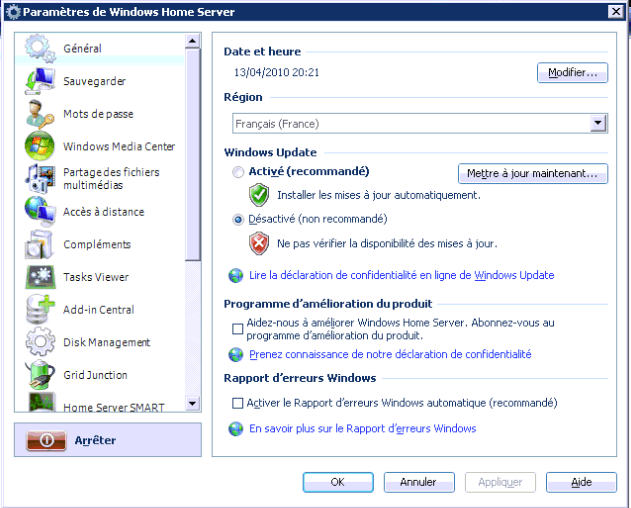Open Prenez connaissance de notre déclaration link
Image resolution: width=631 pixels, height=508 pixels.
[390, 354]
